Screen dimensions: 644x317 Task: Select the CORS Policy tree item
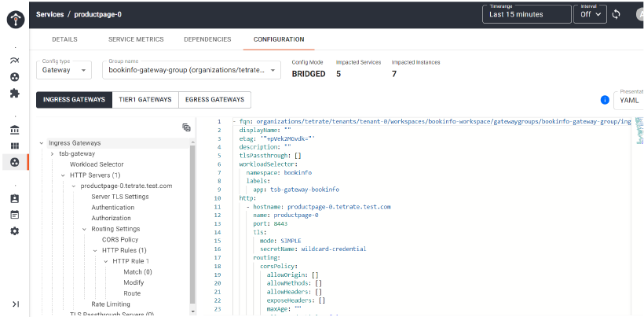[119, 239]
